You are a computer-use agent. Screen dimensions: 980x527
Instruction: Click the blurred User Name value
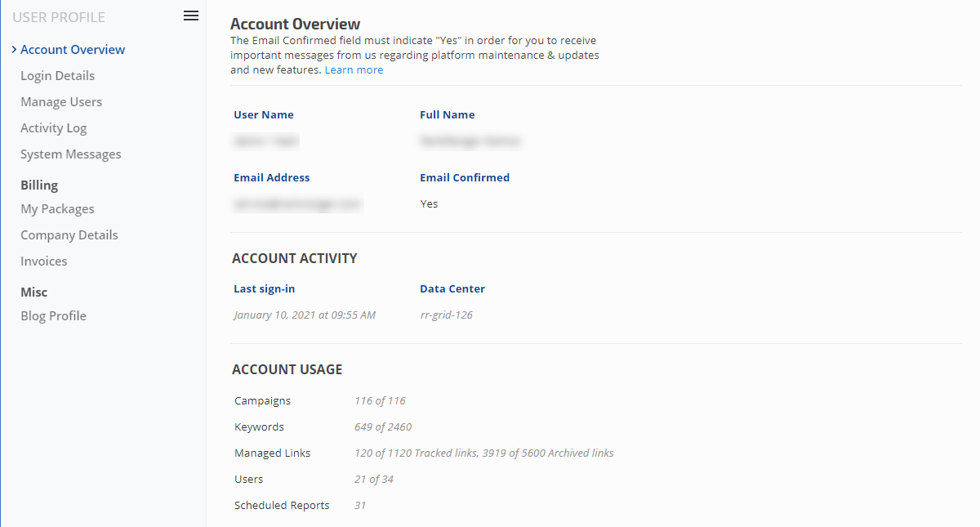click(x=265, y=141)
